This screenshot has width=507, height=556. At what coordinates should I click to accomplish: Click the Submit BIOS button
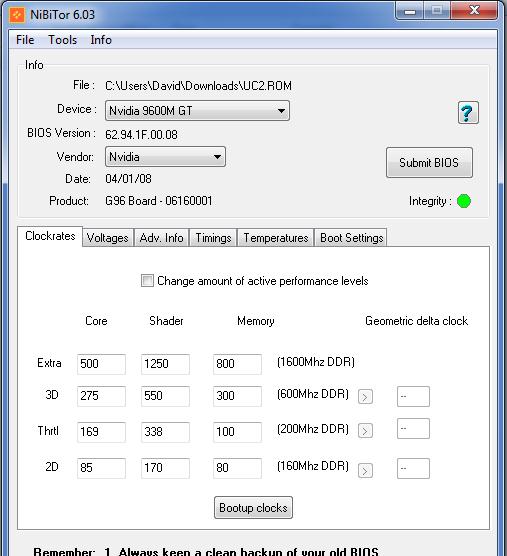429,162
